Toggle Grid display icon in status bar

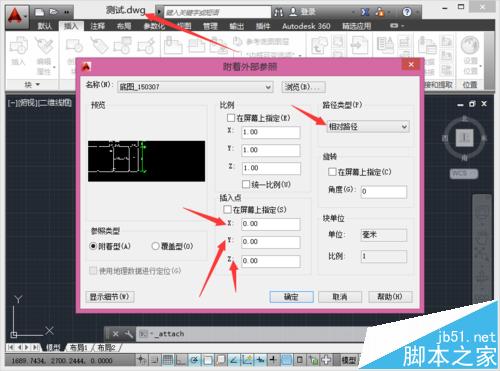pos(168,360)
